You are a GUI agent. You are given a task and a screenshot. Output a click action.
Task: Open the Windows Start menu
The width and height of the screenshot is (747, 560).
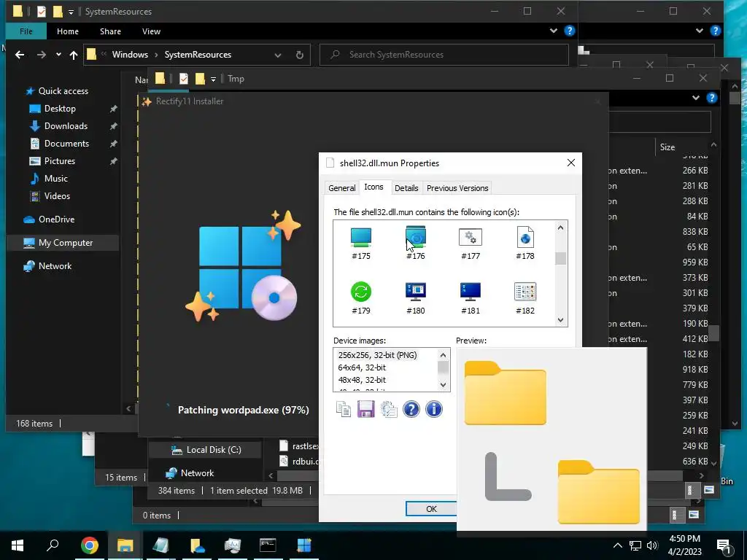pos(18,545)
